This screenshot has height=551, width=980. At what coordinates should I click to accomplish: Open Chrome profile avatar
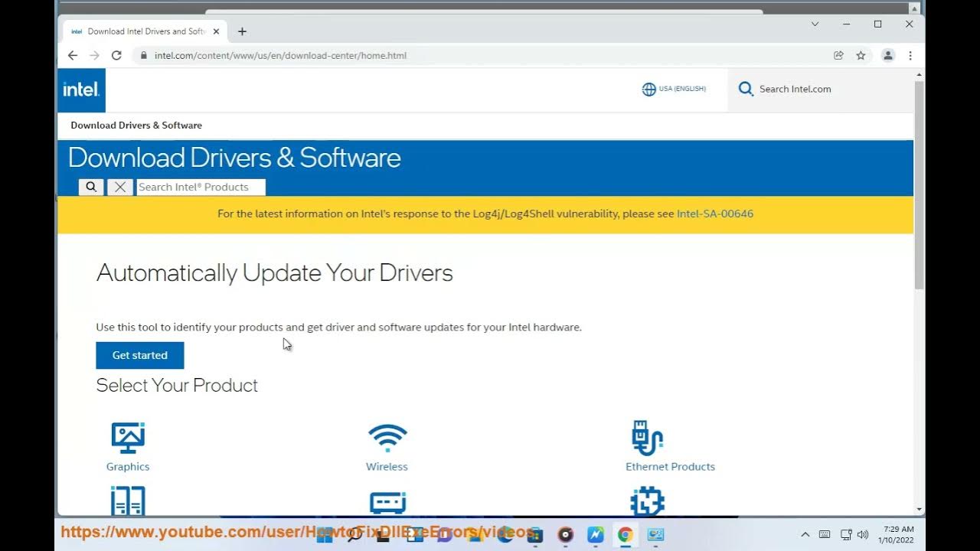click(888, 55)
